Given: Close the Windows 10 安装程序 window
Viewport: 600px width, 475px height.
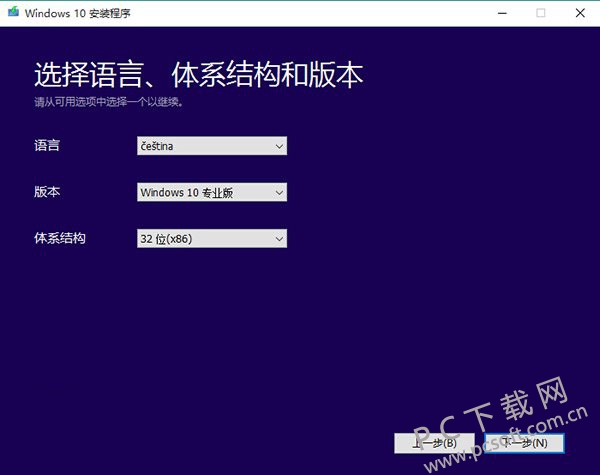Looking at the screenshot, I should (x=580, y=13).
